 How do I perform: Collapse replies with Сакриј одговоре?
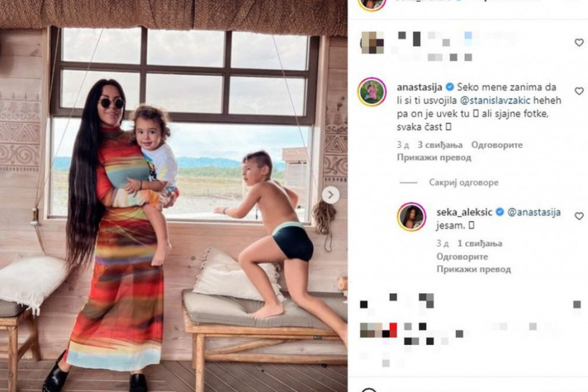463,183
